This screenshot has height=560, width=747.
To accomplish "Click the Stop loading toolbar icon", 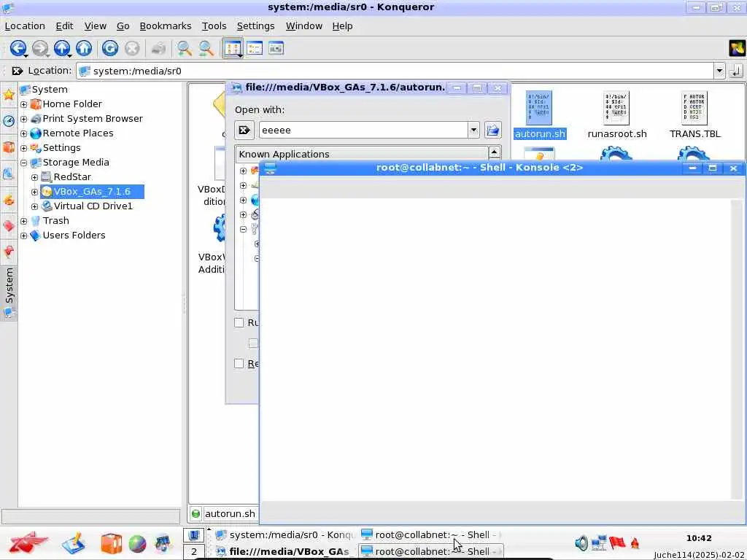I will click(x=132, y=48).
